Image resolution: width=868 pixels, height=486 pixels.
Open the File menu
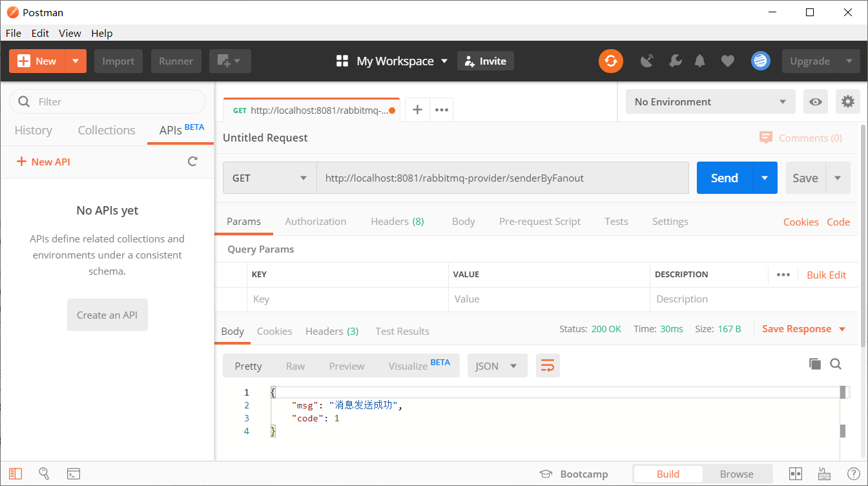click(13, 33)
